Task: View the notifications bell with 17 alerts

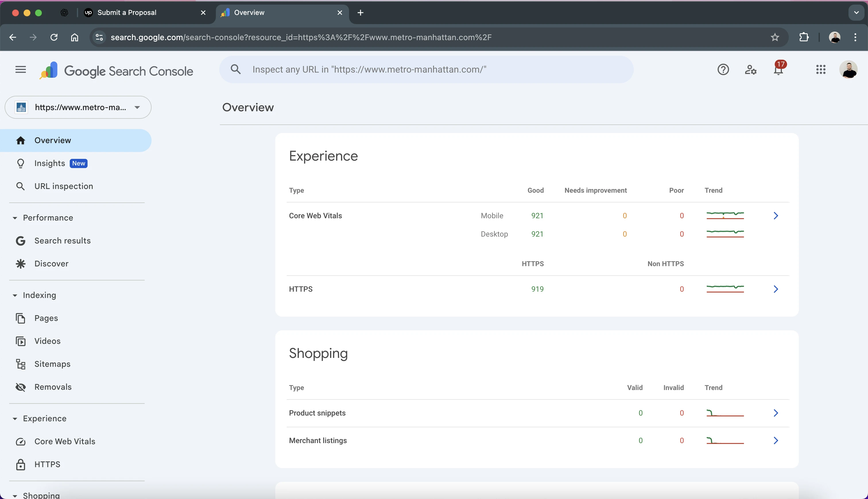Action: (779, 69)
